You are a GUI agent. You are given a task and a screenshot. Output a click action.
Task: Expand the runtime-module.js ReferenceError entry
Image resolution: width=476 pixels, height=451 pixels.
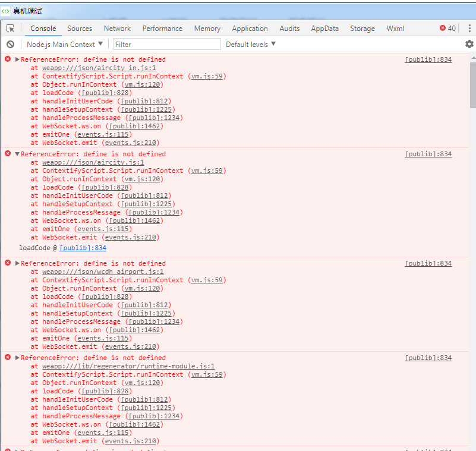[17, 358]
